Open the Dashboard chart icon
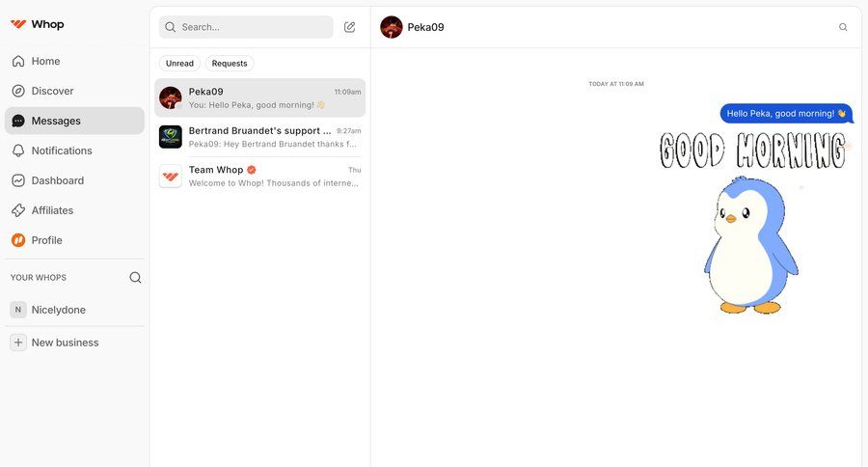The width and height of the screenshot is (868, 467). [18, 180]
